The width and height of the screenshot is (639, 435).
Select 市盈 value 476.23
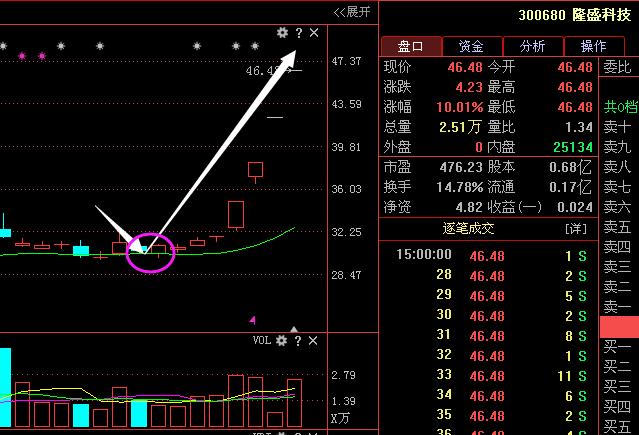point(461,167)
